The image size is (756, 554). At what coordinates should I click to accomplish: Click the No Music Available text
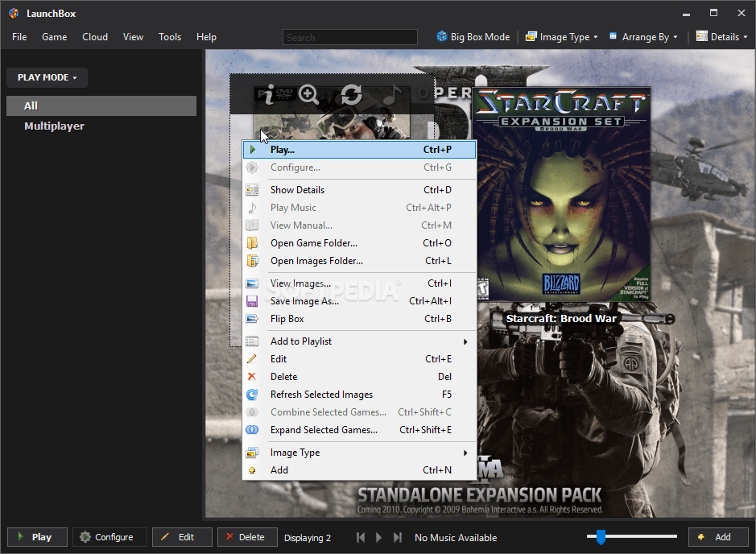point(456,538)
